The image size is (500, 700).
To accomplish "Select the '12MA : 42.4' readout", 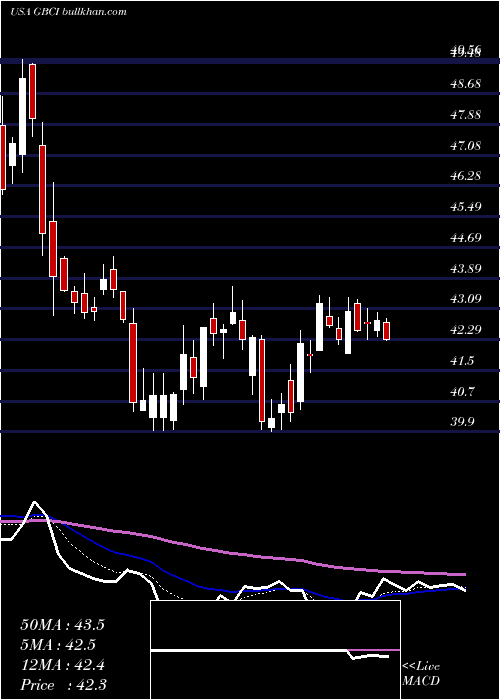I will pos(62,665).
